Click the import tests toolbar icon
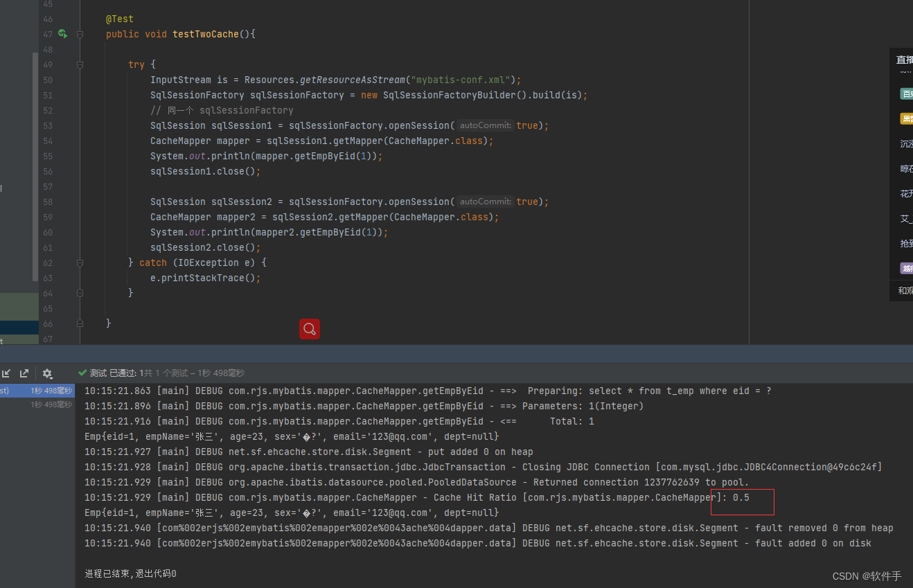 point(6,373)
